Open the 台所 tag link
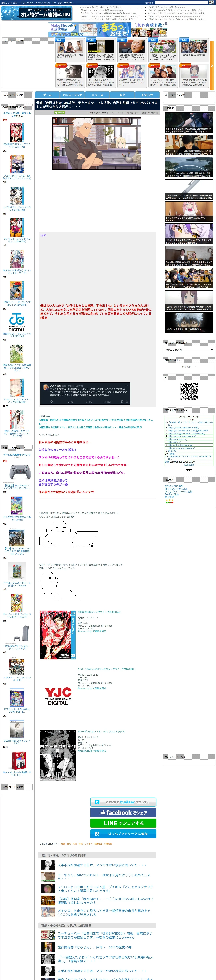The height and width of the screenshot is (980, 216). [69, 844]
